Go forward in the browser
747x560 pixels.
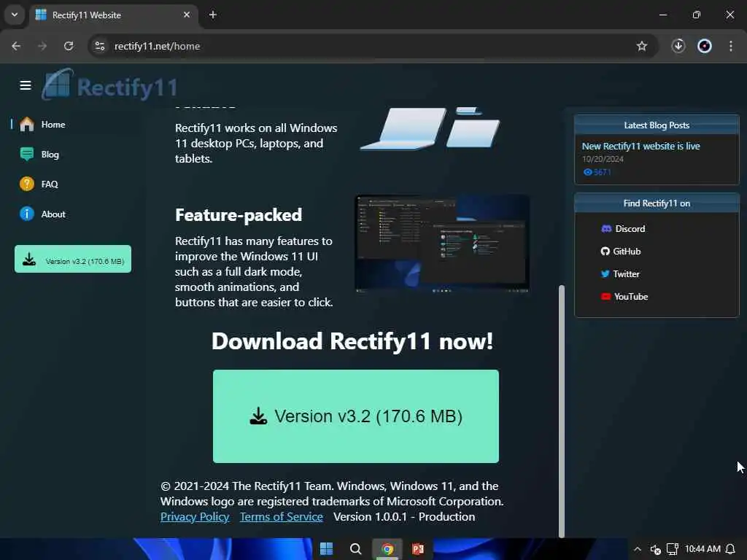pyautogui.click(x=42, y=46)
